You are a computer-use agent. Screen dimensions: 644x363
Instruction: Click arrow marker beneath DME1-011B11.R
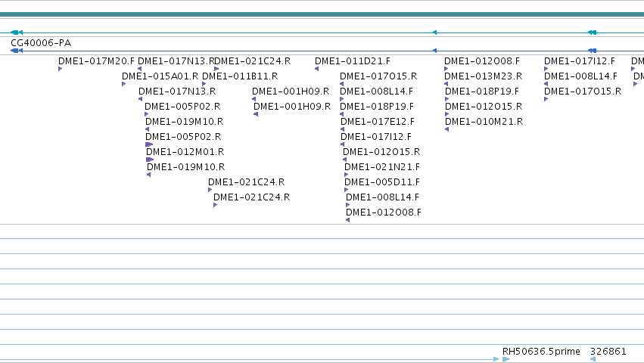coord(204,84)
